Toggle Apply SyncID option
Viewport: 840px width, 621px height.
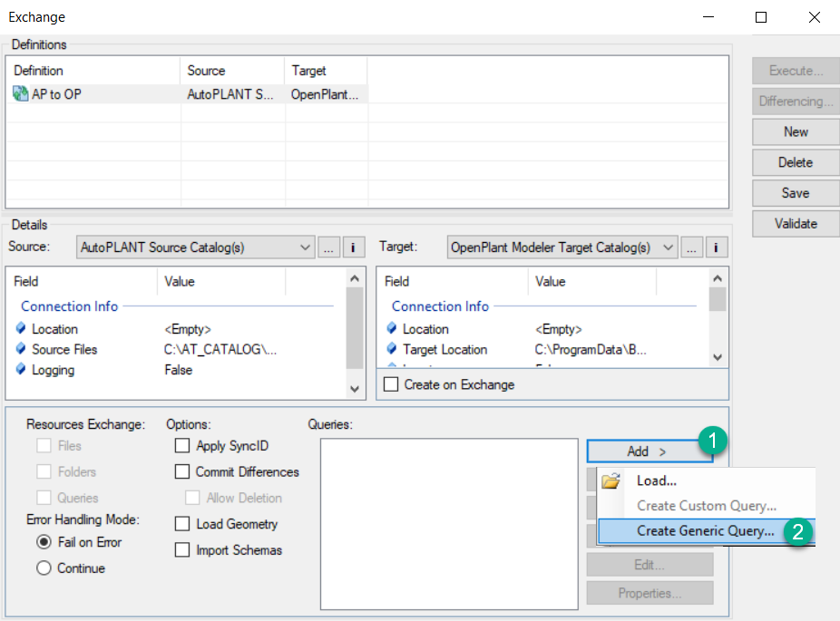(x=182, y=445)
